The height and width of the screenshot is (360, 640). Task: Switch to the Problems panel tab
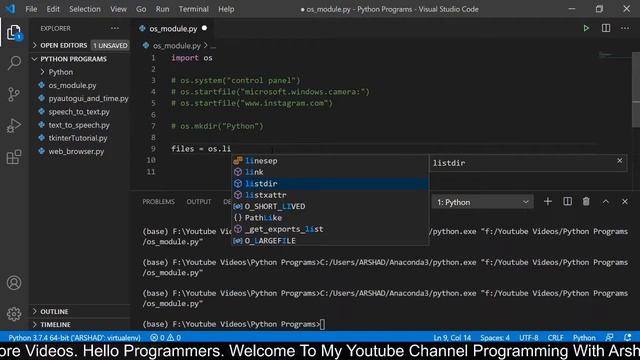click(158, 202)
